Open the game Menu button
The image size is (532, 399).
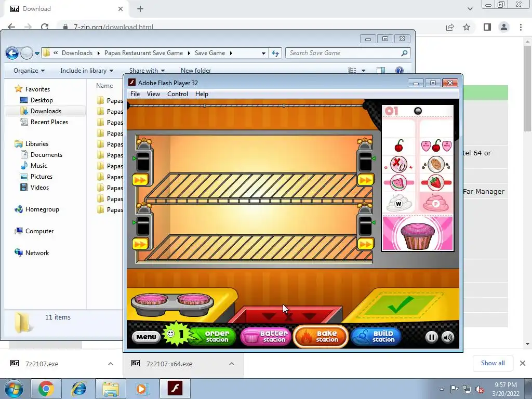(x=146, y=337)
